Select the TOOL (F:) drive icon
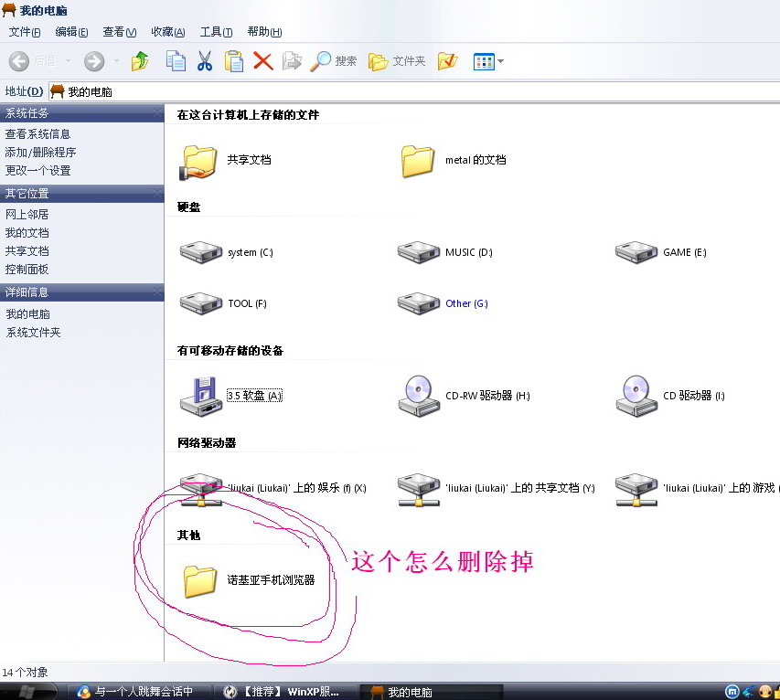The width and height of the screenshot is (780, 700). [x=200, y=303]
